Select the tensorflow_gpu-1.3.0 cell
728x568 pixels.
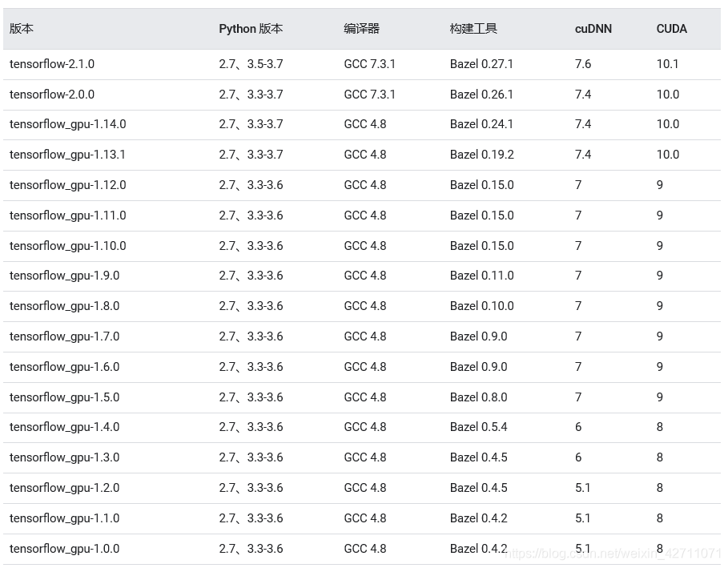click(x=65, y=457)
